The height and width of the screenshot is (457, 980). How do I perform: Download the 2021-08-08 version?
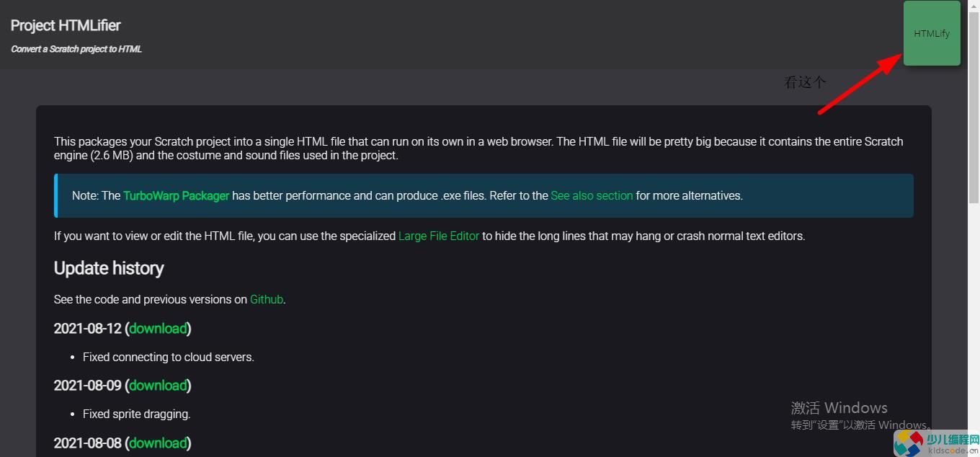coord(159,443)
